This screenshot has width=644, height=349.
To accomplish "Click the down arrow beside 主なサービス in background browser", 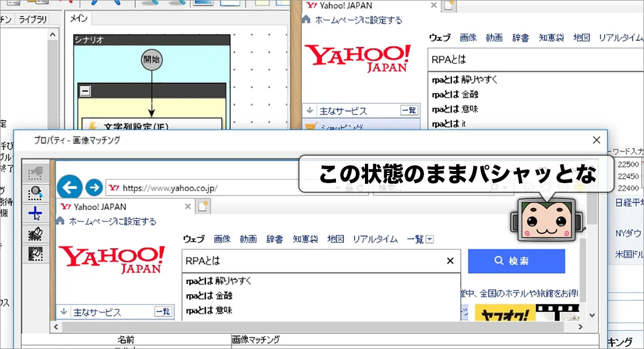I will [x=310, y=111].
